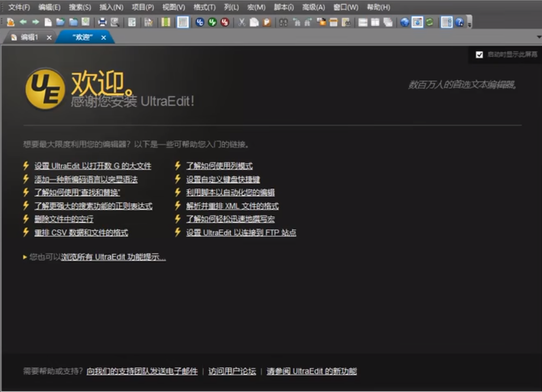Open link 了解如何轻松迅速地撰写宏
Viewport: 542px width, 392px height.
pos(230,219)
